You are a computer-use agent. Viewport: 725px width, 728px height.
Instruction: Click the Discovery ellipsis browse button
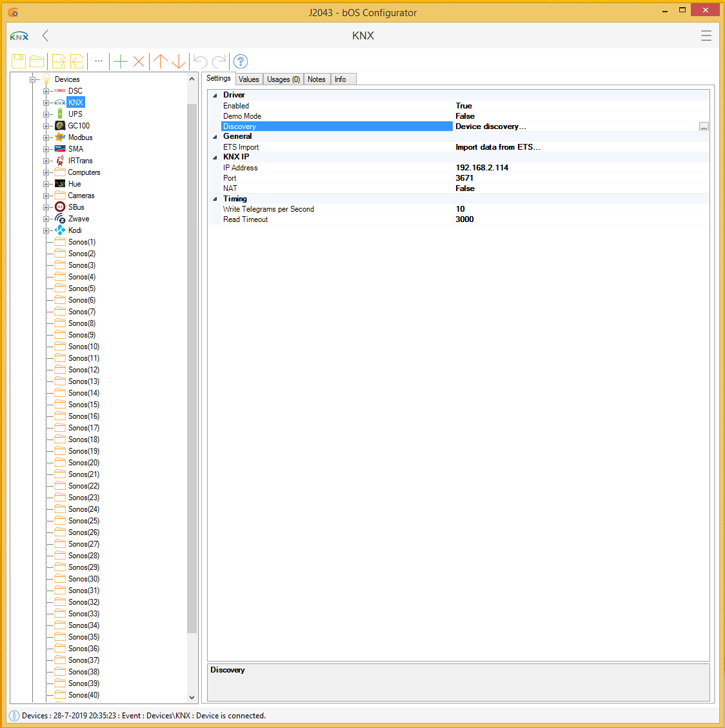pos(704,126)
